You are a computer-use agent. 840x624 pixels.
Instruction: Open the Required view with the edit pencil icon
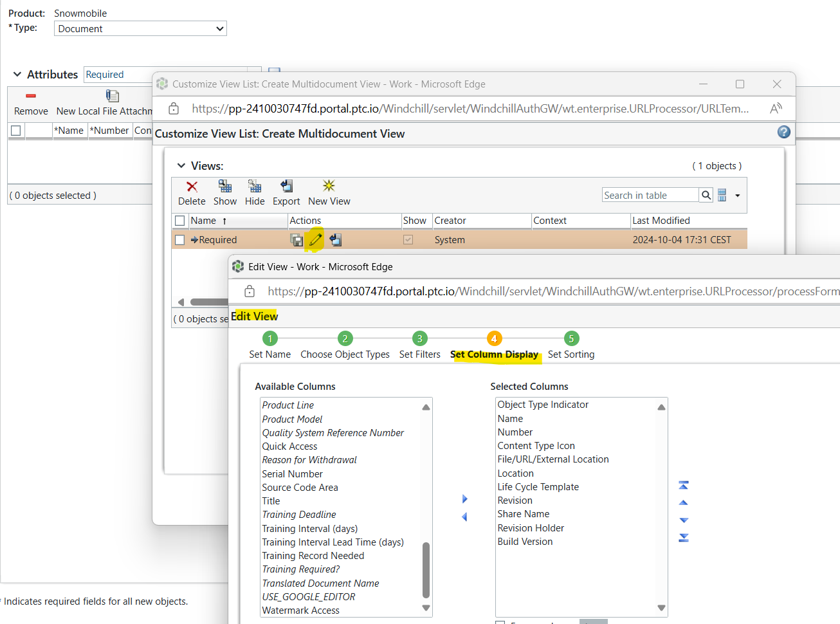315,239
